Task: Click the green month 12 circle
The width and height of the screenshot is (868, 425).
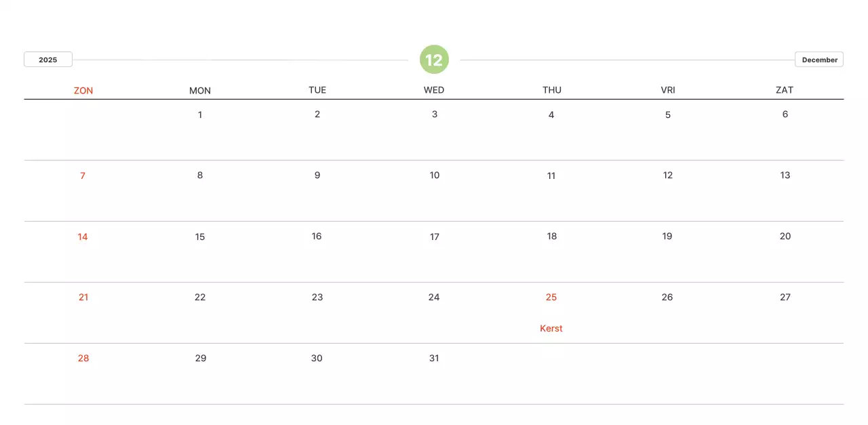Action: click(x=434, y=60)
